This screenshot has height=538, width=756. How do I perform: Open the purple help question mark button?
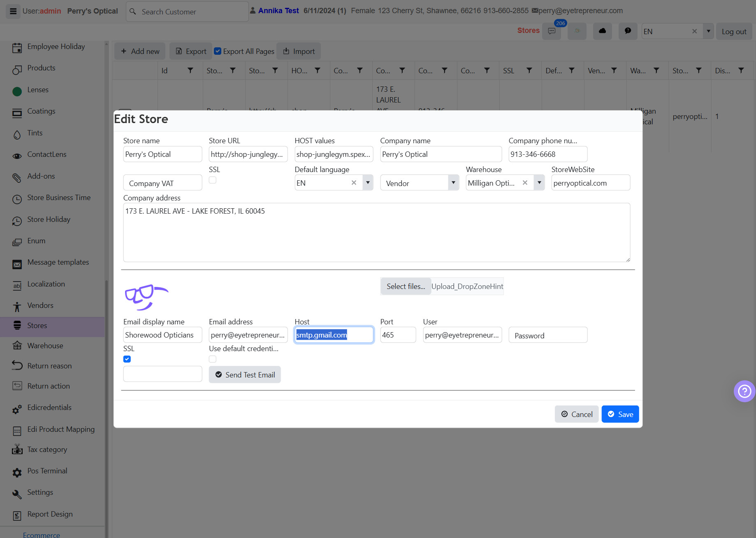pyautogui.click(x=744, y=391)
